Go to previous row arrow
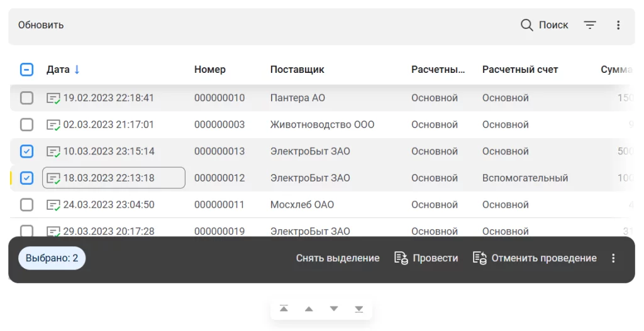Viewport: 644px width, 331px height. 309,308
